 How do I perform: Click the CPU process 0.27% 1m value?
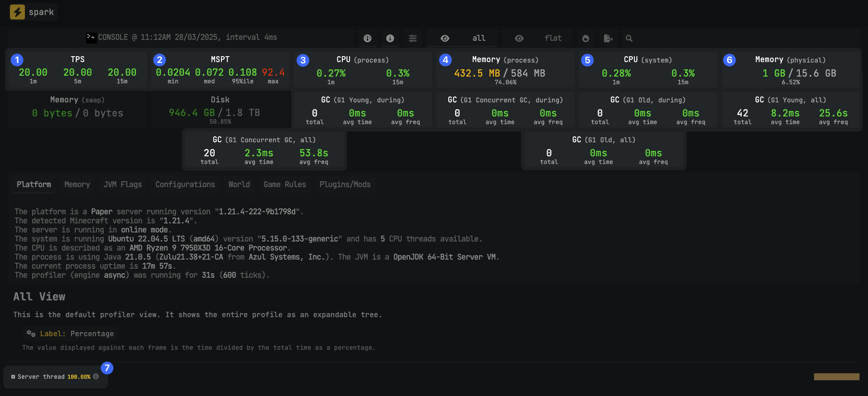[331, 73]
